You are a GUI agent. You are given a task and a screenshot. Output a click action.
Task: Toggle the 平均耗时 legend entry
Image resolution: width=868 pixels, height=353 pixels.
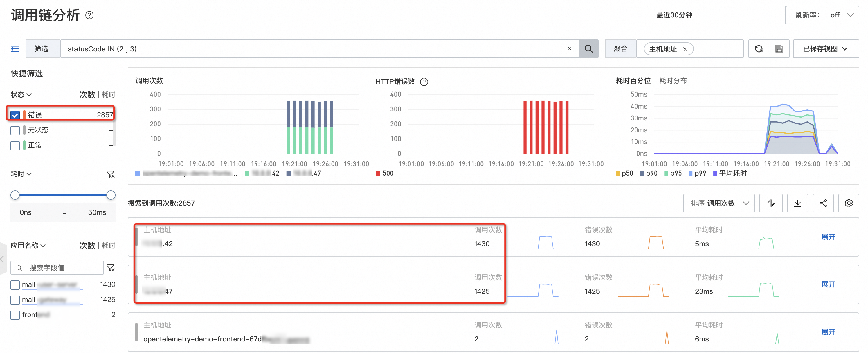(730, 174)
